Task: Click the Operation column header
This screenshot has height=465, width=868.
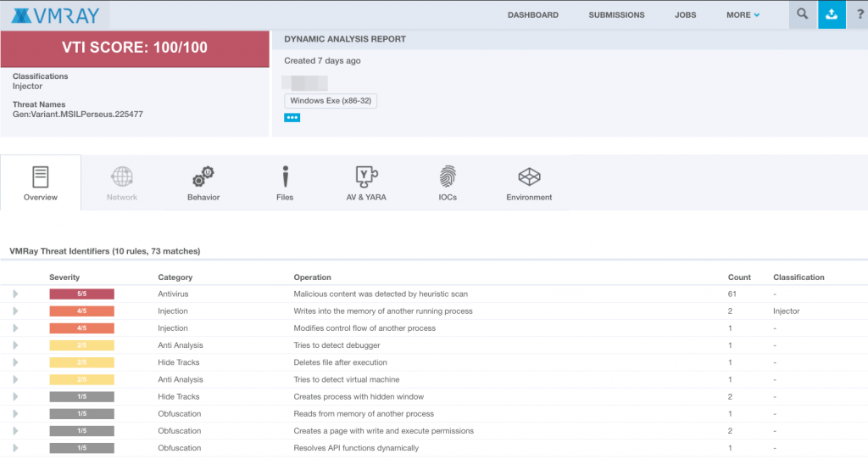Action: pyautogui.click(x=312, y=277)
